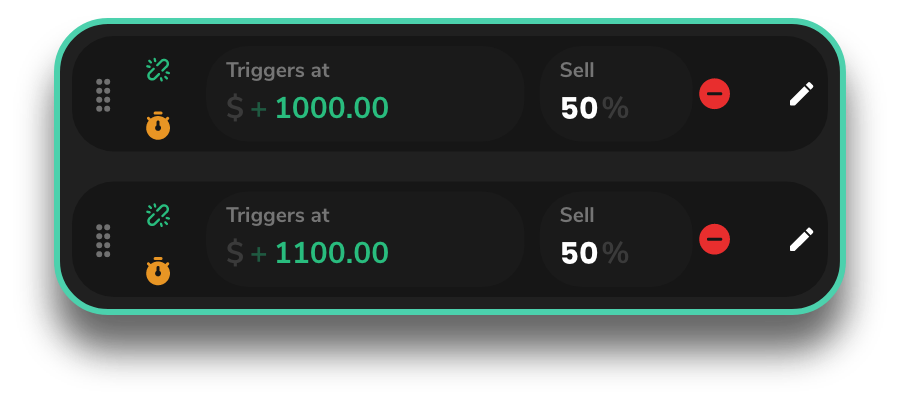
Task: Grab the drag handle of the 1100.00 row
Action: (x=103, y=240)
